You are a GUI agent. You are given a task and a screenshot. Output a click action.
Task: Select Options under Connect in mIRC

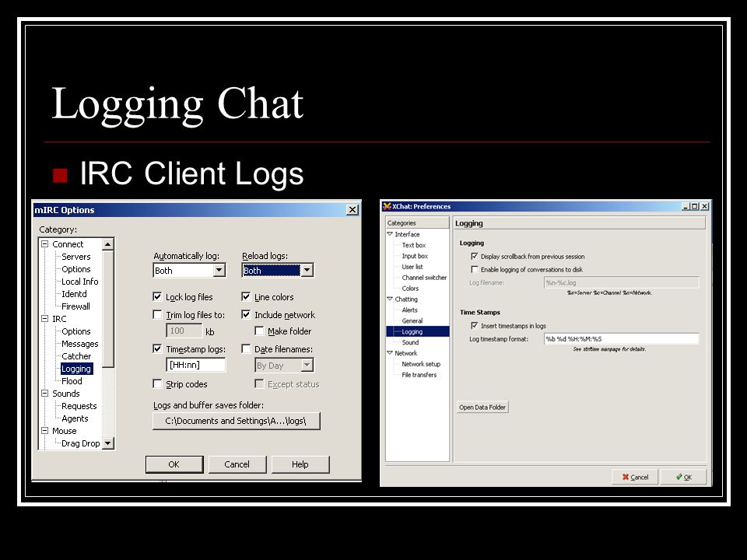coord(75,269)
